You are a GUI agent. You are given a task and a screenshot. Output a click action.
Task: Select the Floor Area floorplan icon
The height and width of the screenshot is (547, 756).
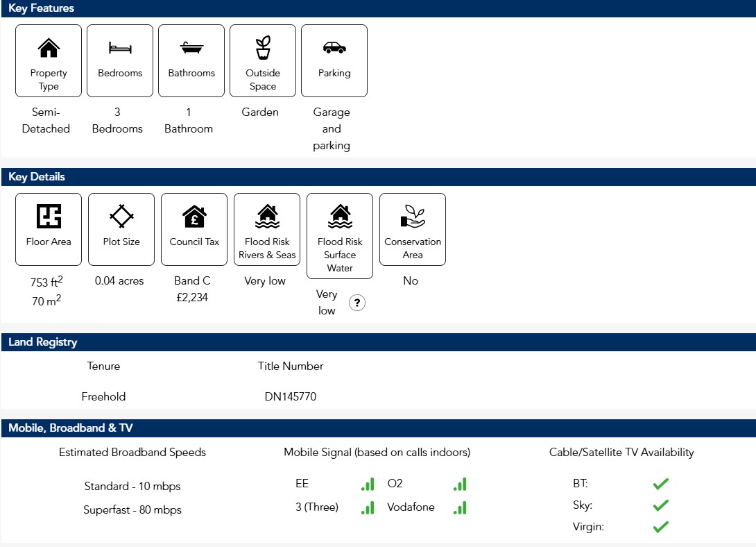click(x=49, y=217)
